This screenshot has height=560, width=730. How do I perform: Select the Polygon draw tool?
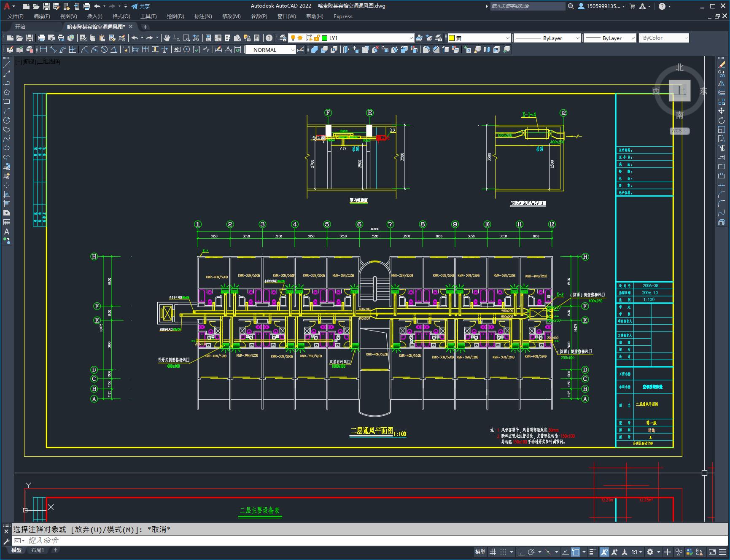tap(7, 92)
